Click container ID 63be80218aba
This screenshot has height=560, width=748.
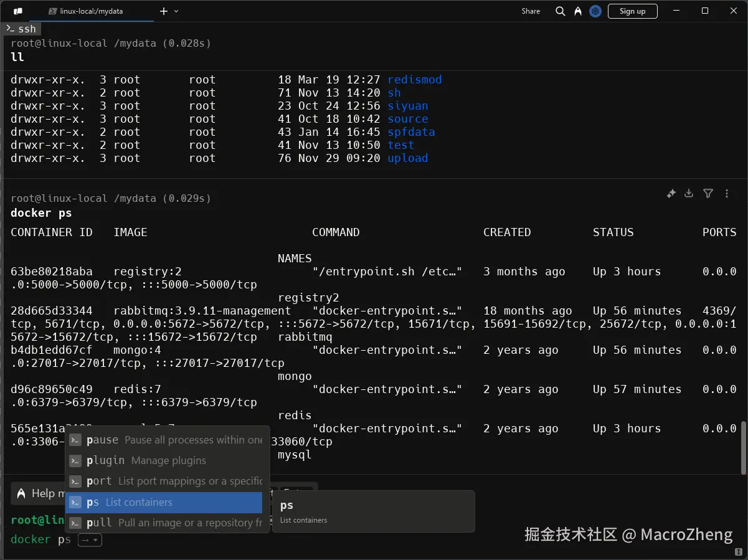(52, 272)
